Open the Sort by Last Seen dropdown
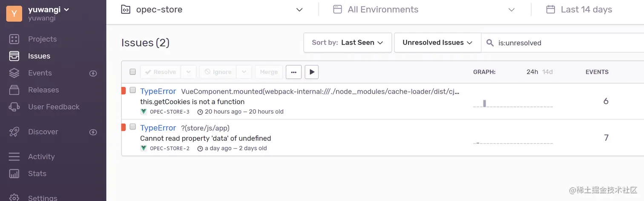Image resolution: width=644 pixels, height=201 pixels. (347, 43)
